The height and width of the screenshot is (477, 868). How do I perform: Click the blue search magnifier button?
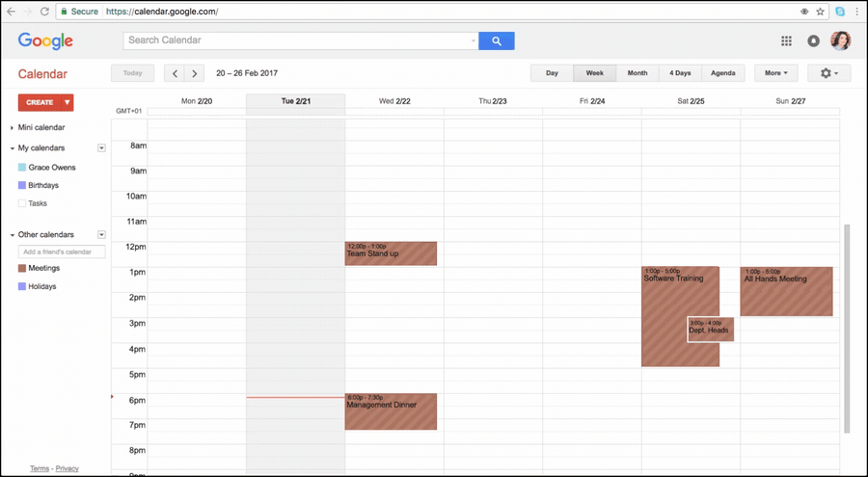coord(497,40)
